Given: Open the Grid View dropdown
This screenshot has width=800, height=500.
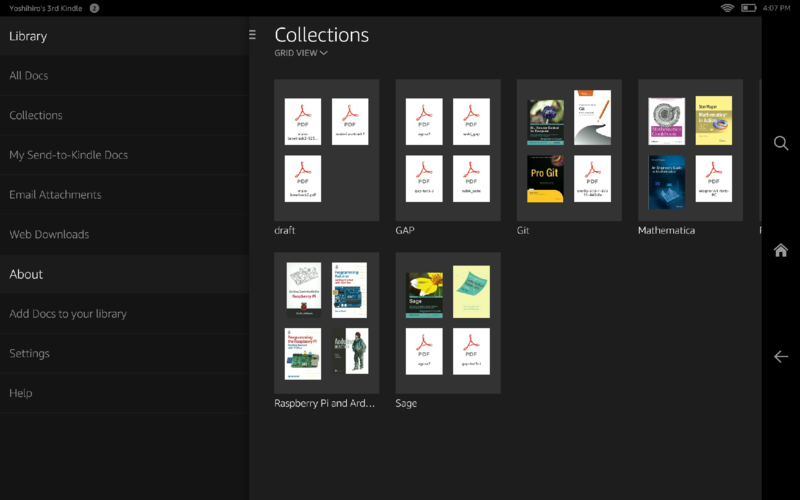Looking at the screenshot, I should point(301,53).
